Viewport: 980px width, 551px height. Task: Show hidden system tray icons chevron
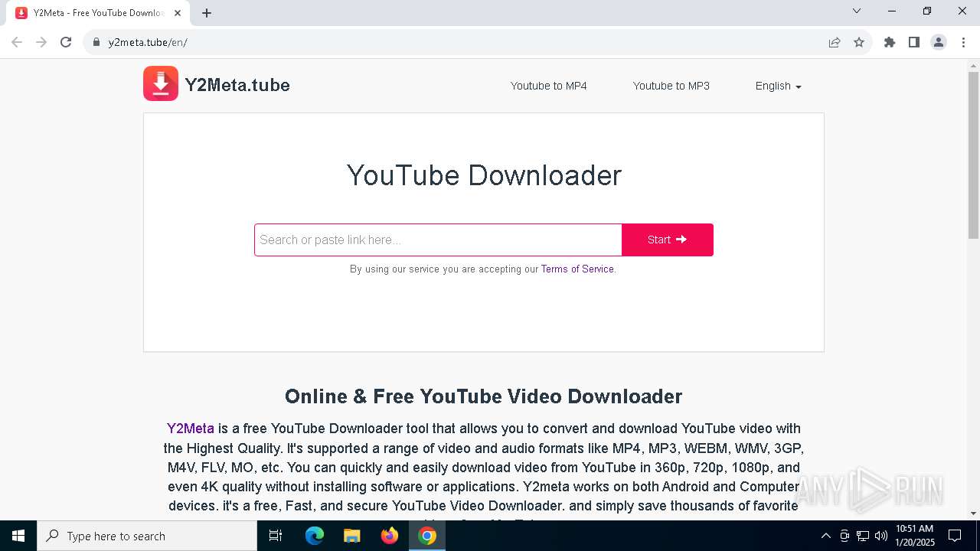pyautogui.click(x=825, y=536)
